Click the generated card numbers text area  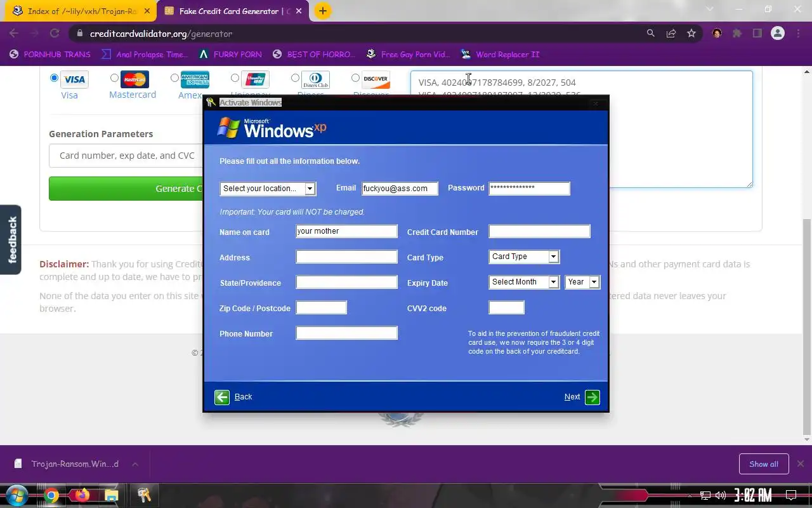tap(581, 129)
